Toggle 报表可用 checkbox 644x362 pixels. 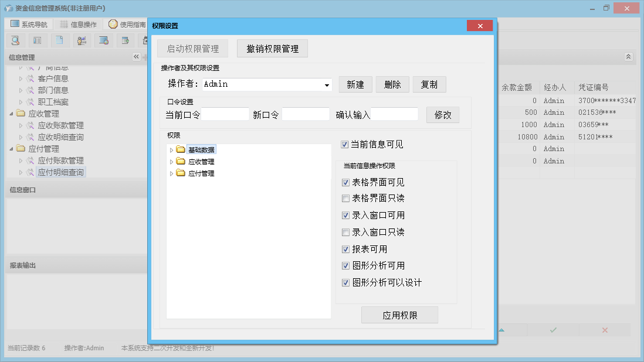pos(346,250)
